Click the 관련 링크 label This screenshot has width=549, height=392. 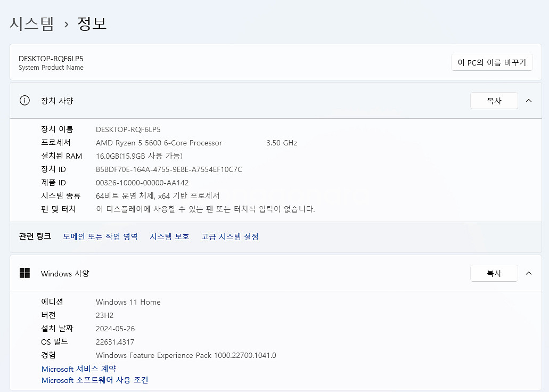[35, 236]
